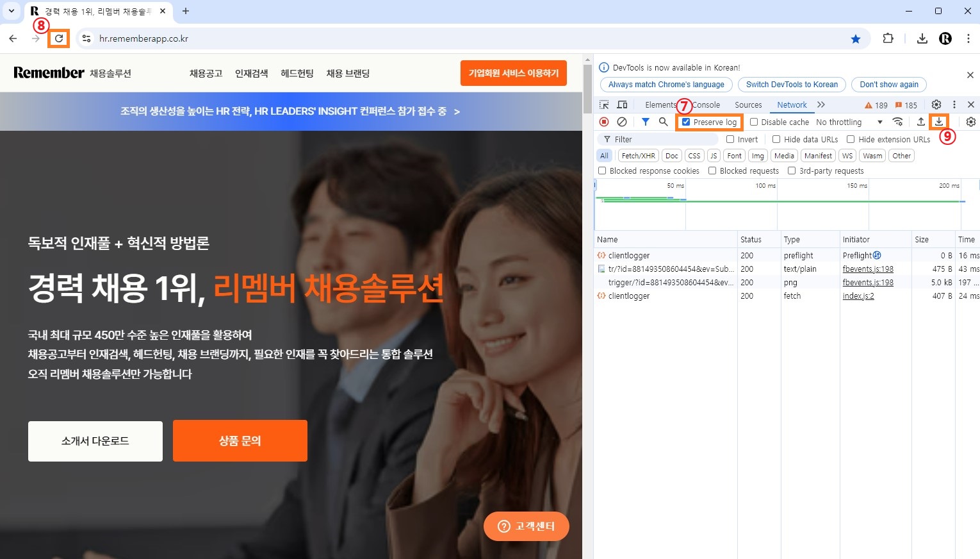The width and height of the screenshot is (980, 559).
Task: Check Hide extension URLs
Action: (851, 139)
